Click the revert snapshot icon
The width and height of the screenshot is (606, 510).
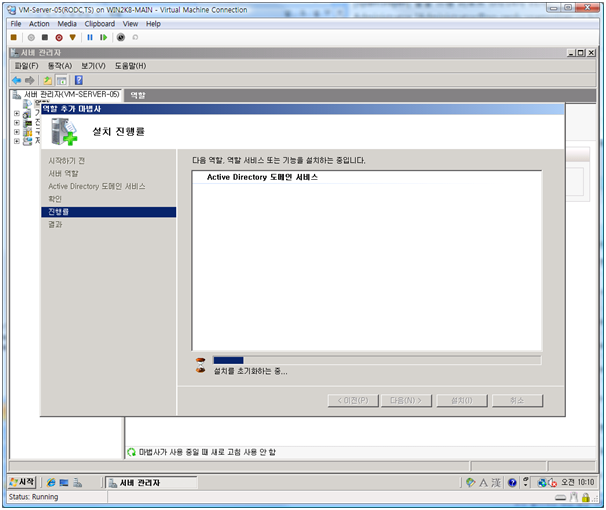coord(135,37)
